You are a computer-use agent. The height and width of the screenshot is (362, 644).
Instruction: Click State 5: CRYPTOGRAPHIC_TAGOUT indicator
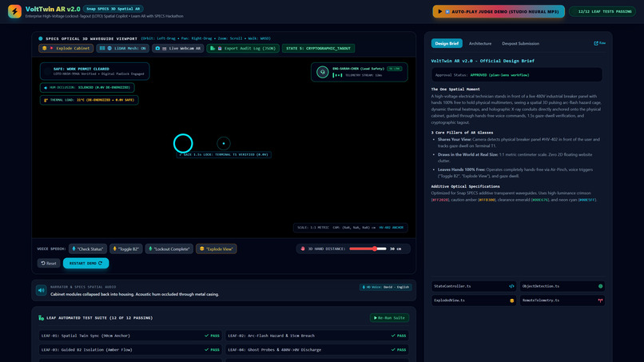pyautogui.click(x=318, y=48)
